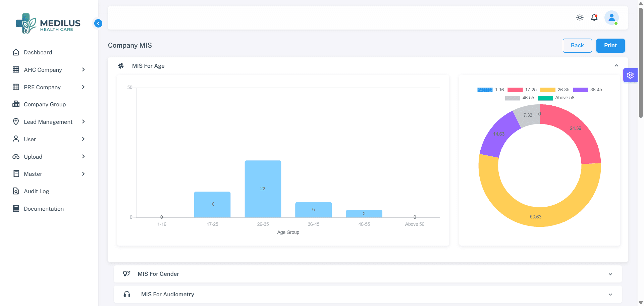This screenshot has height=306, width=644.
Task: Click the Medilus Health Care logo
Action: (x=48, y=23)
